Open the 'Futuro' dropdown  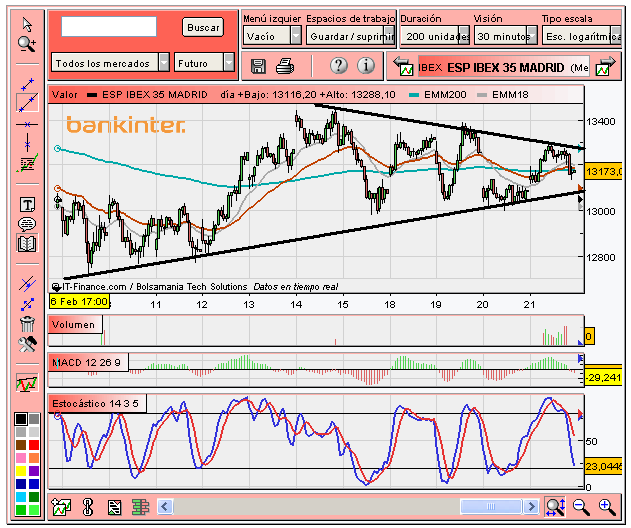[204, 63]
